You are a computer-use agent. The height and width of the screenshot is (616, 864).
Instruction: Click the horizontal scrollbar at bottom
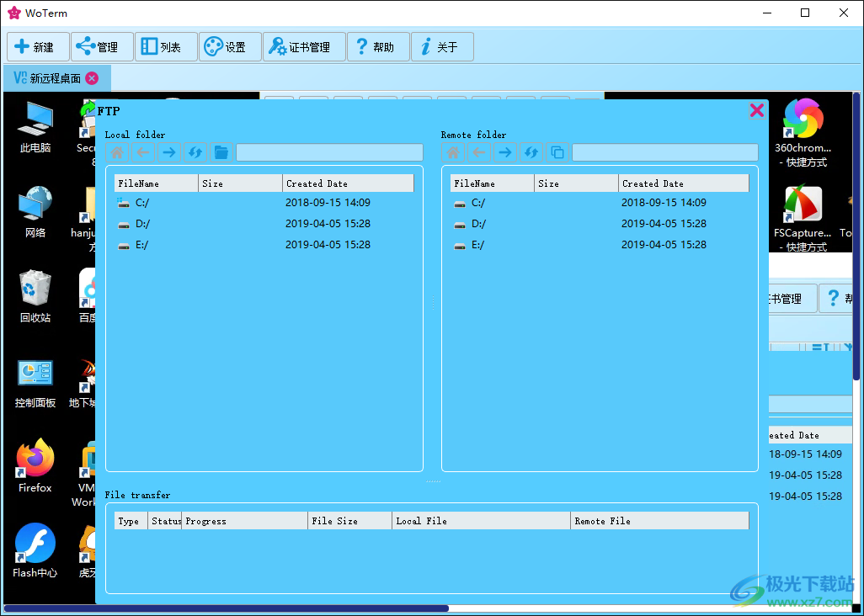tap(226, 608)
